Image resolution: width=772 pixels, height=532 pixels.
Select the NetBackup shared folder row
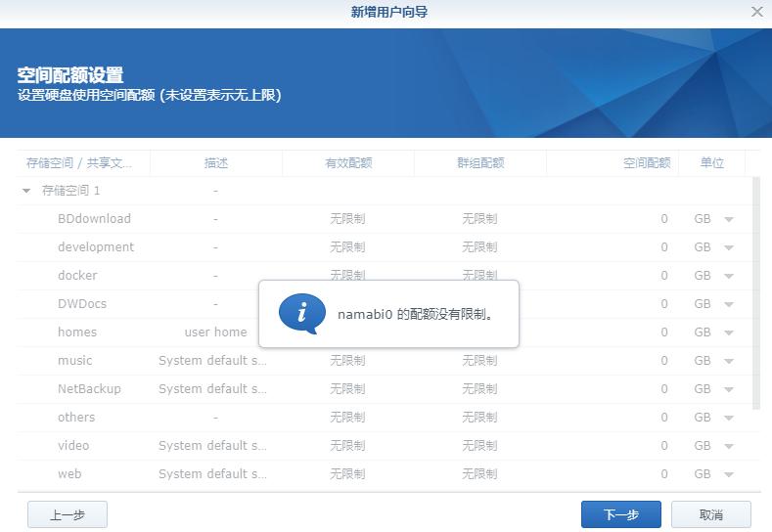point(385,389)
